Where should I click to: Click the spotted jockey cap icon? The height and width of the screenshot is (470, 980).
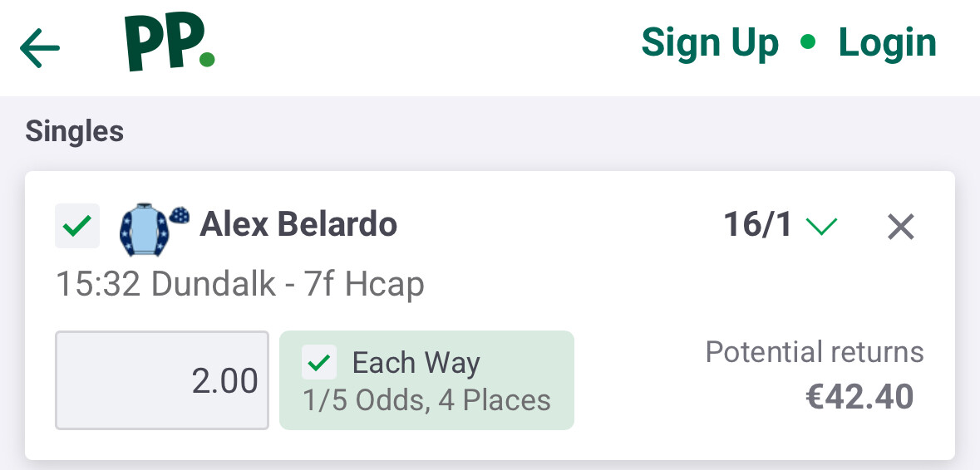click(x=179, y=215)
